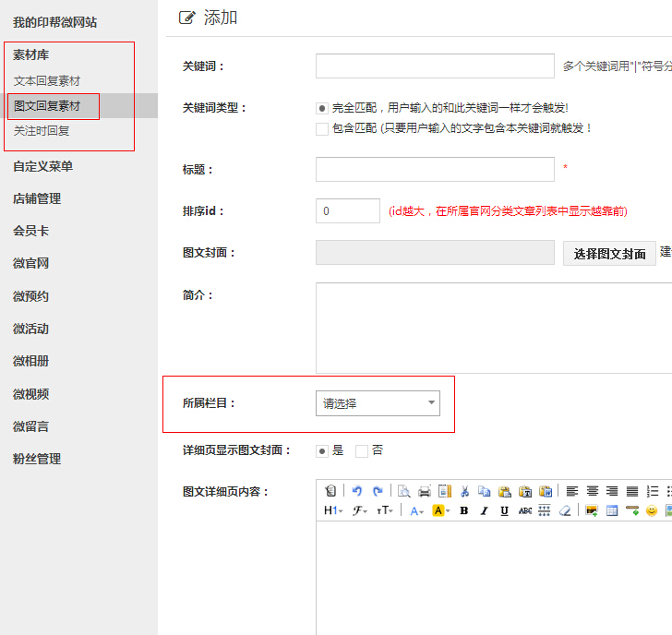
Task: Click the redo icon in editor toolbar
Action: (377, 491)
